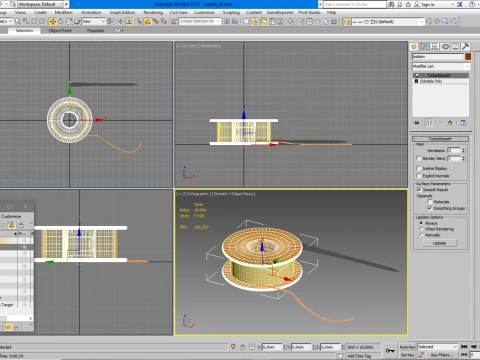Open the Display command panel tab
The image size is (480, 360).
pyautogui.click(x=455, y=47)
